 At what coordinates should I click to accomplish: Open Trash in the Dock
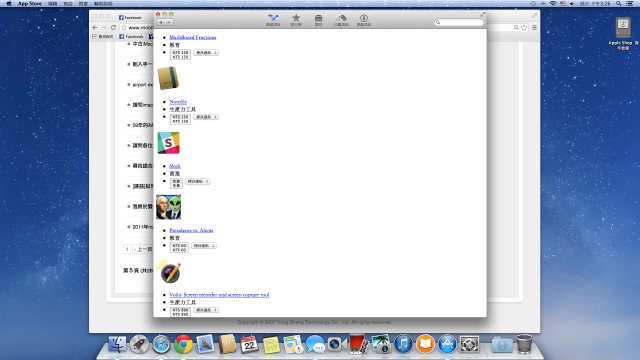[524, 344]
